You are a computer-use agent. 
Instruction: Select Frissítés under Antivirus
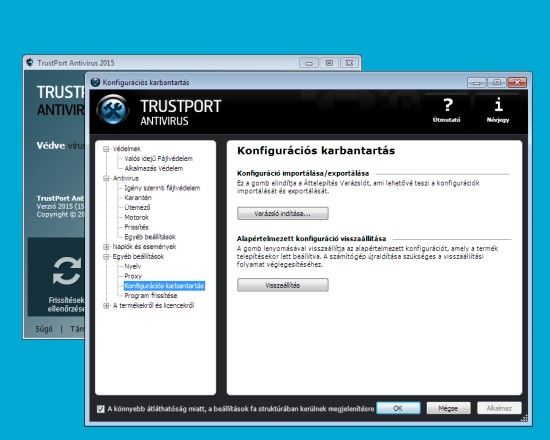tap(136, 227)
